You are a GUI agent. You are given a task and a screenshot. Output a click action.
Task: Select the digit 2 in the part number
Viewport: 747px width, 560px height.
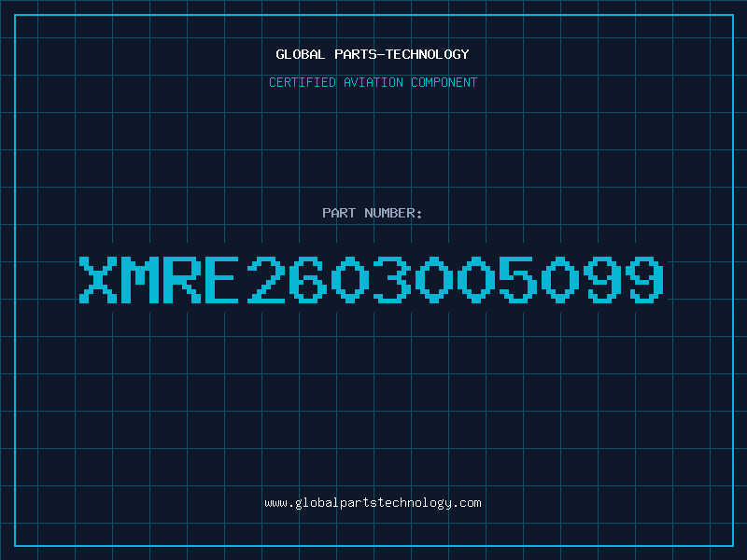266,279
